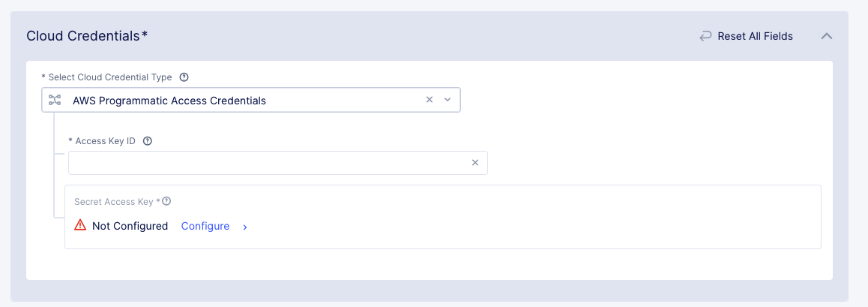
Task: Click the Select Cloud Credential Type label
Action: pyautogui.click(x=108, y=77)
